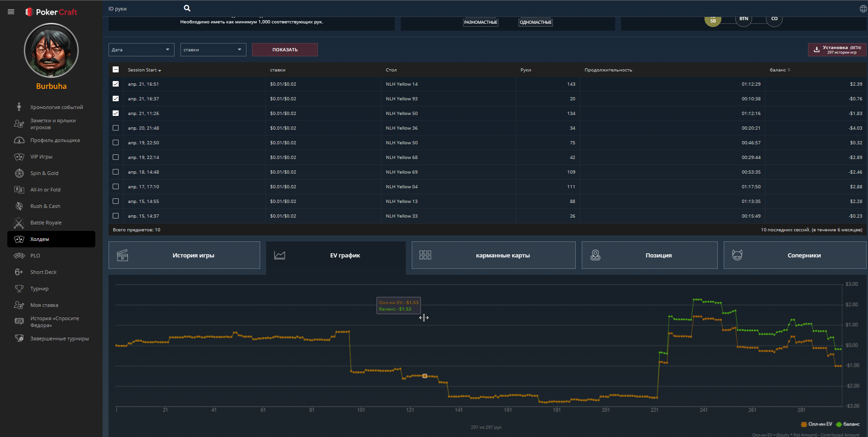The width and height of the screenshot is (868, 437).
Task: Click the Short Deck 6+ icon
Action: [19, 272]
